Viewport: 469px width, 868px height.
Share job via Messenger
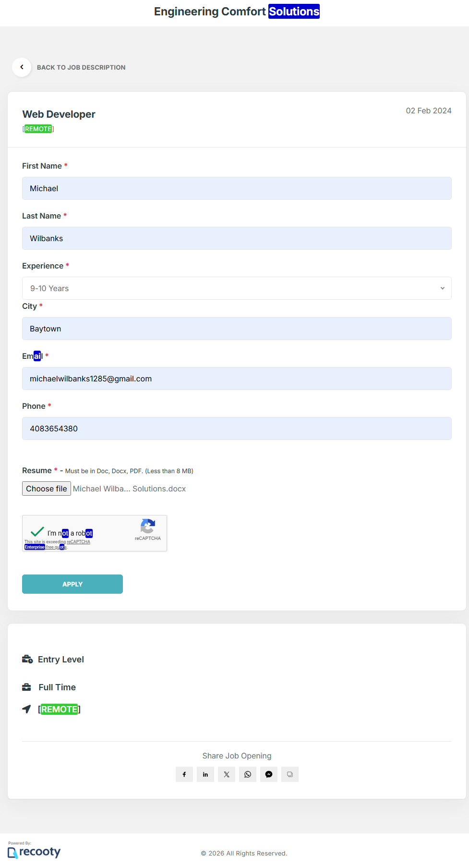click(x=269, y=774)
